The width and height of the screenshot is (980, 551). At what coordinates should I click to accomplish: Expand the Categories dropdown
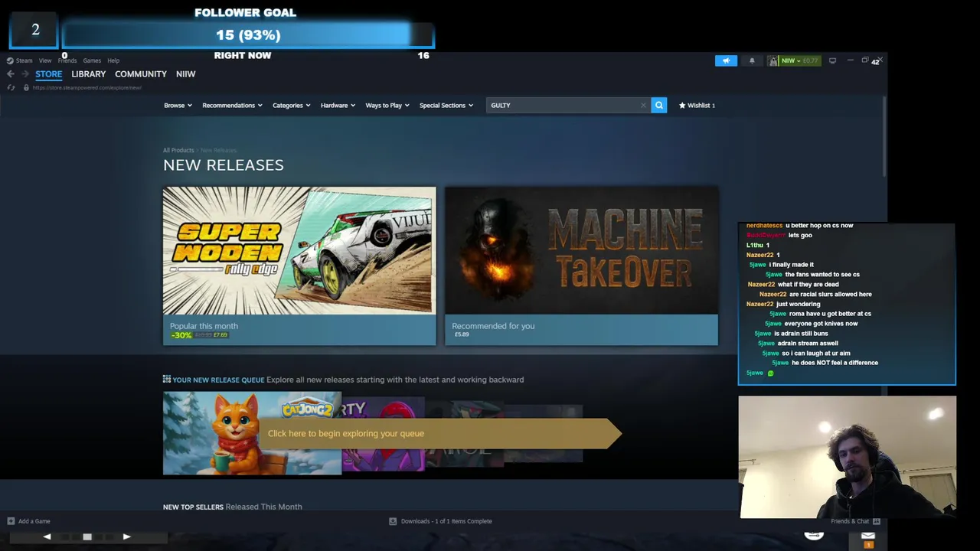291,105
